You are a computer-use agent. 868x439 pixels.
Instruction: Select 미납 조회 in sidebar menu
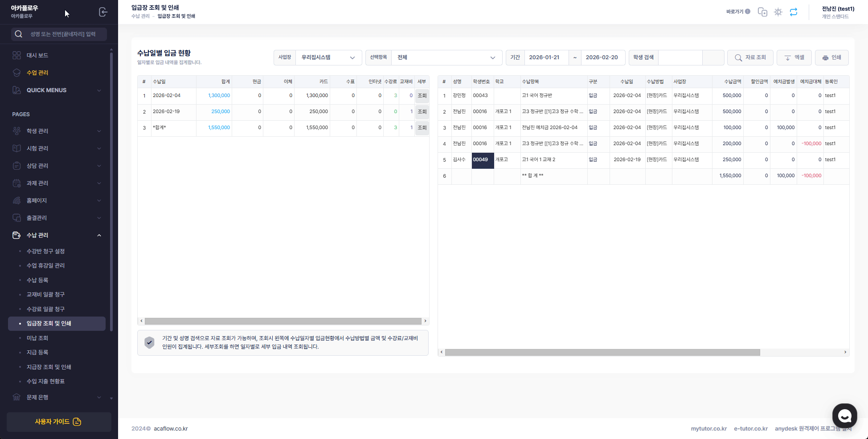(37, 338)
